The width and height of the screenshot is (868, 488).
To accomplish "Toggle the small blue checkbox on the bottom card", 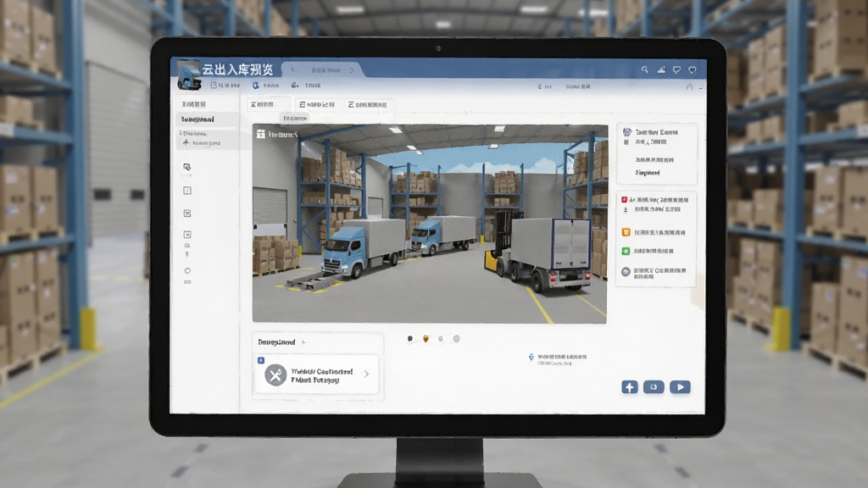I will pyautogui.click(x=261, y=360).
